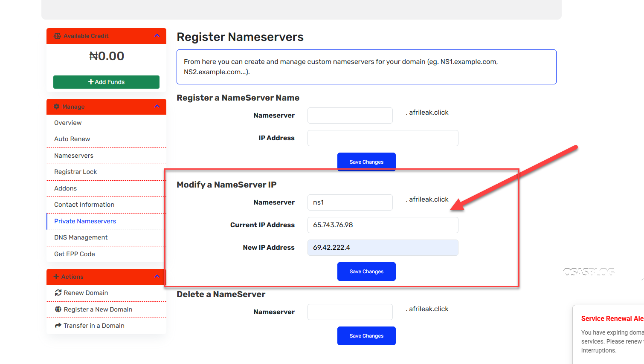
Task: Click the New IP Address field
Action: pyautogui.click(x=383, y=248)
